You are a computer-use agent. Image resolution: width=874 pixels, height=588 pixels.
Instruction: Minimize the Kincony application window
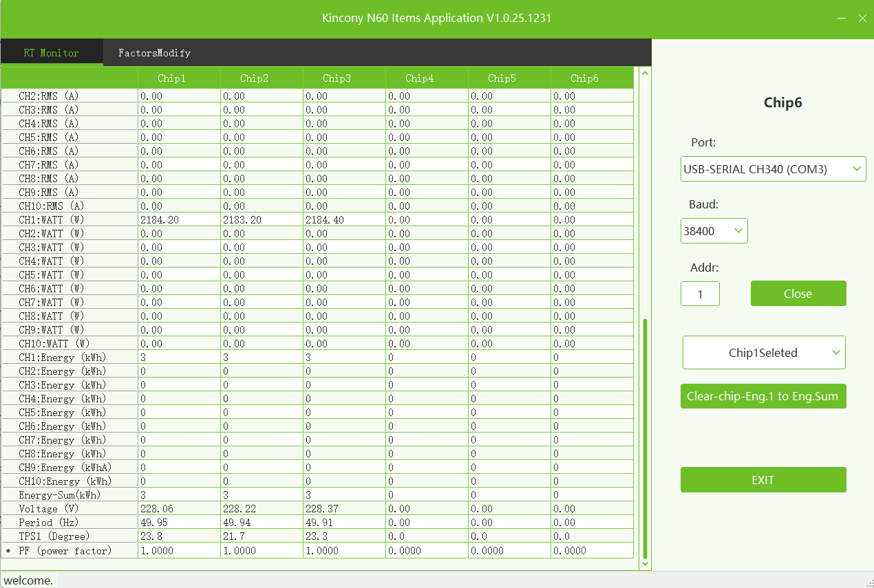pos(841,19)
